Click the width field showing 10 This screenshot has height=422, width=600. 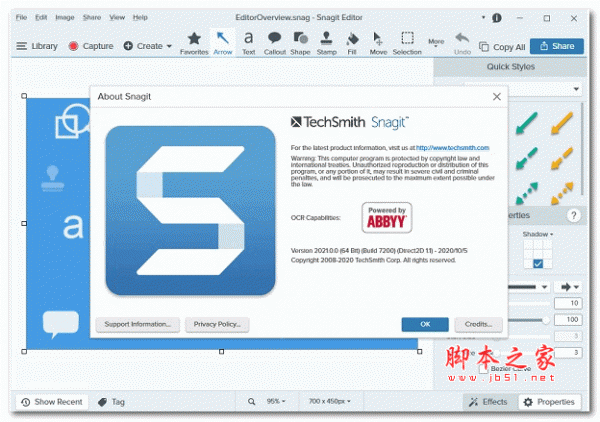(x=568, y=303)
